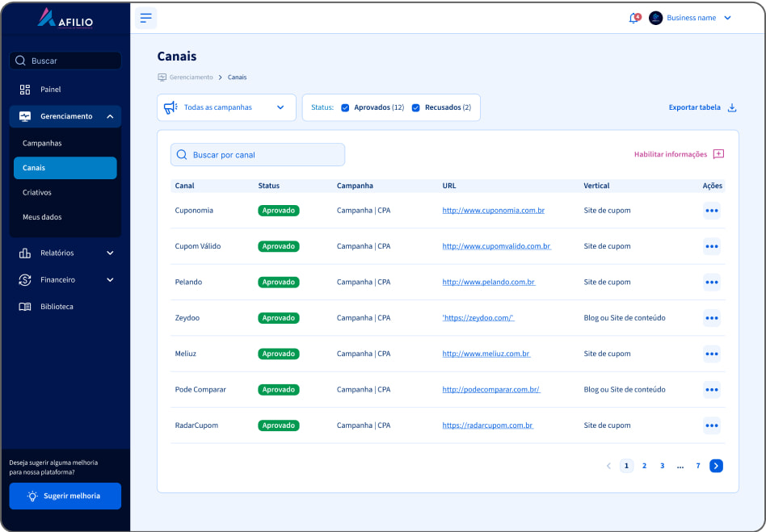Open actions menu for RadarCupom row

click(x=712, y=425)
